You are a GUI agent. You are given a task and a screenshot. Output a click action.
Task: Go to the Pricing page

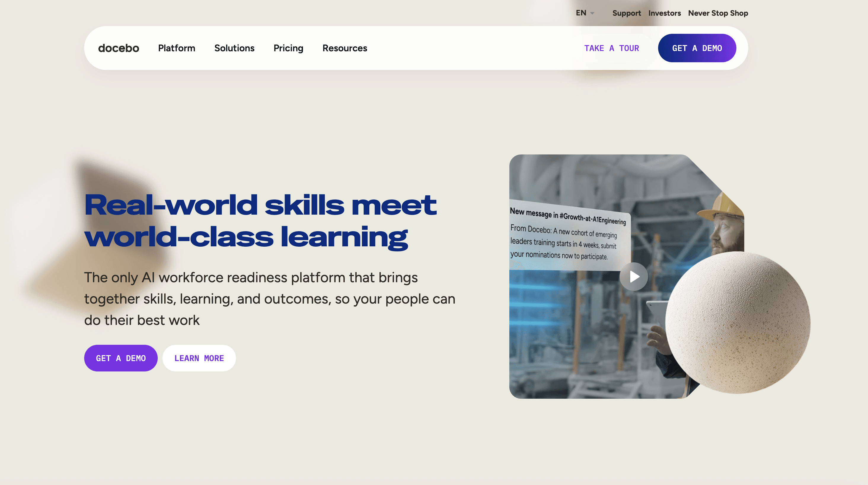click(x=288, y=48)
